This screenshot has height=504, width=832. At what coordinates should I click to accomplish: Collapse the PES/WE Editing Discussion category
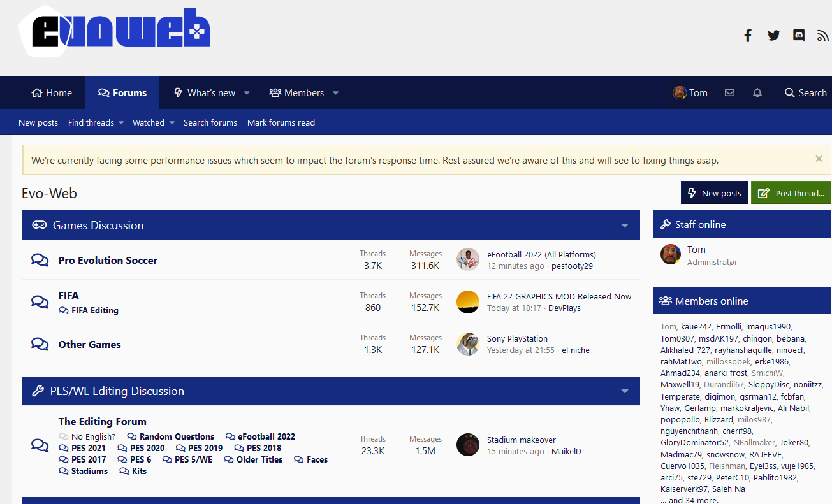pyautogui.click(x=625, y=391)
